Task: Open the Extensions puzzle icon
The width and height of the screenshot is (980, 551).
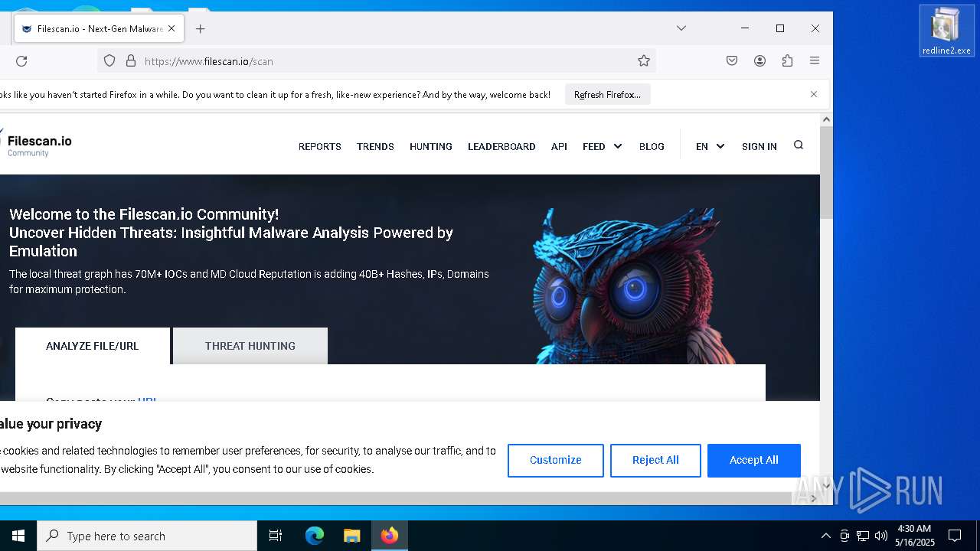Action: 787,60
